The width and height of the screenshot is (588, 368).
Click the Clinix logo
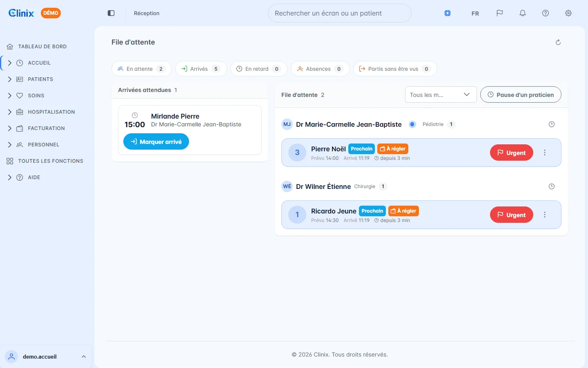tap(21, 13)
